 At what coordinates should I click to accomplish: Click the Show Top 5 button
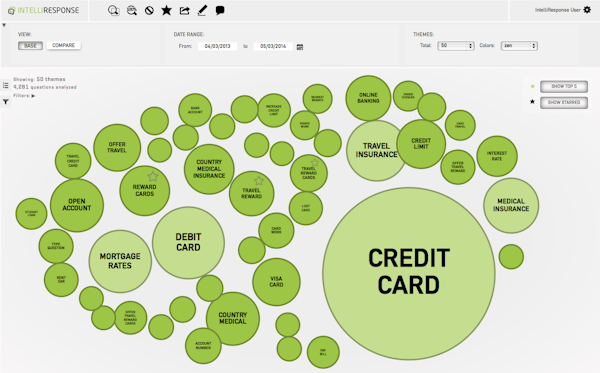tap(564, 86)
